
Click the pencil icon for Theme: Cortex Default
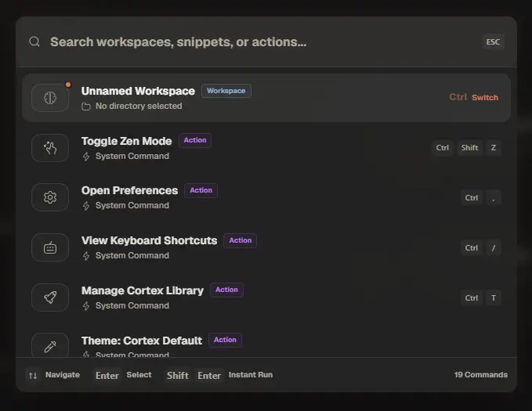50,346
